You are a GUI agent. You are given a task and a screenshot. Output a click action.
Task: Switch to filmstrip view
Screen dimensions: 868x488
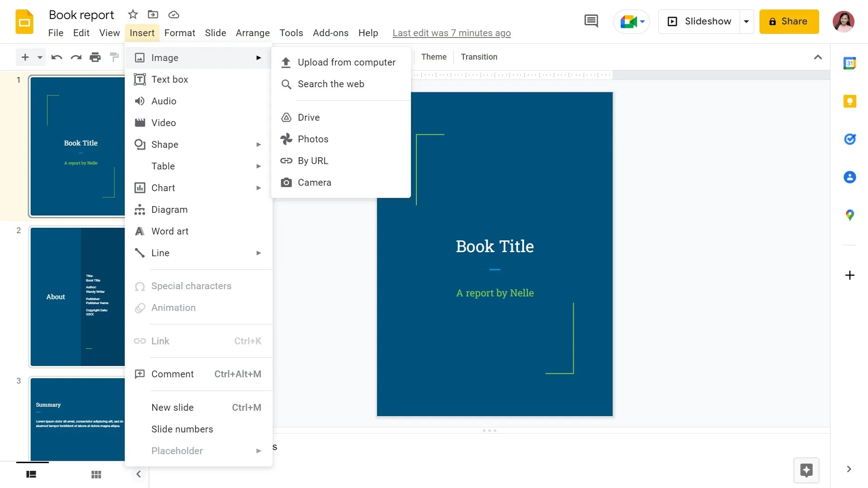(x=31, y=474)
